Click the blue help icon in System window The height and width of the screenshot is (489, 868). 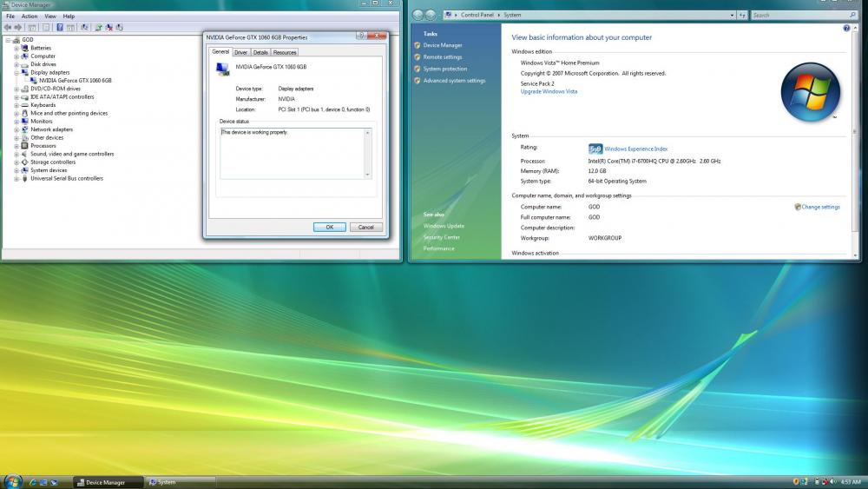coord(846,29)
